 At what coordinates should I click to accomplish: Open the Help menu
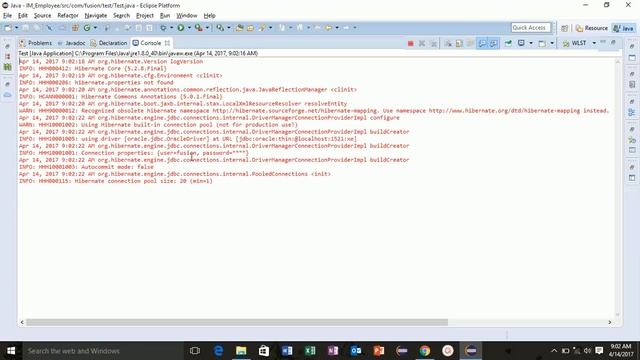(209, 16)
